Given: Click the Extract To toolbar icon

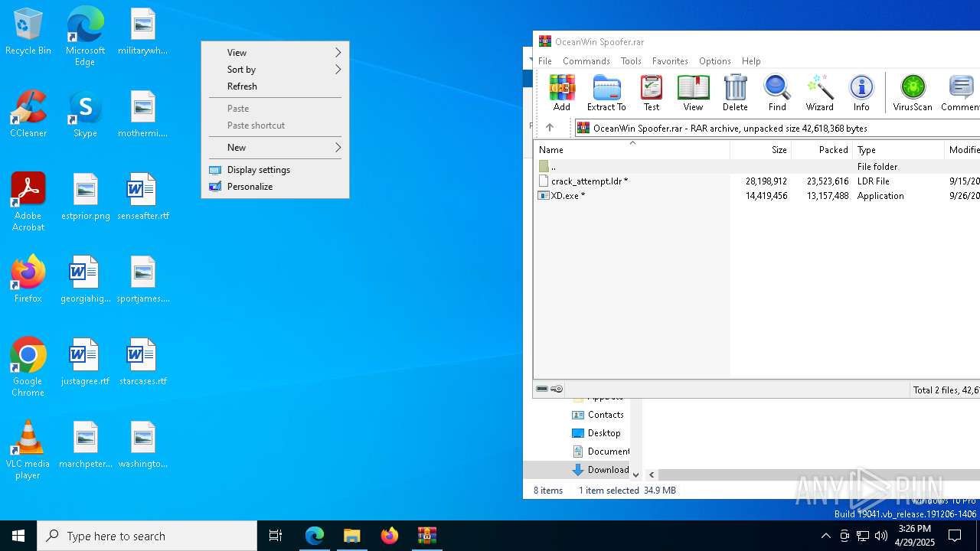Looking at the screenshot, I should [606, 93].
